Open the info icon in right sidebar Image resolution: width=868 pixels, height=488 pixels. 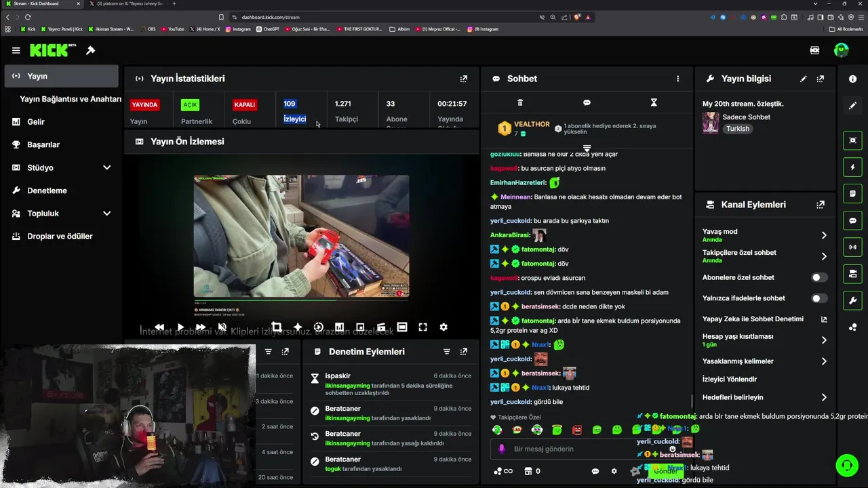(853, 79)
